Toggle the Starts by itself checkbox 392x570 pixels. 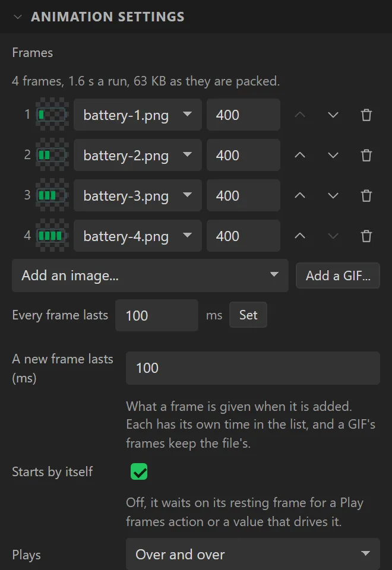(x=139, y=471)
